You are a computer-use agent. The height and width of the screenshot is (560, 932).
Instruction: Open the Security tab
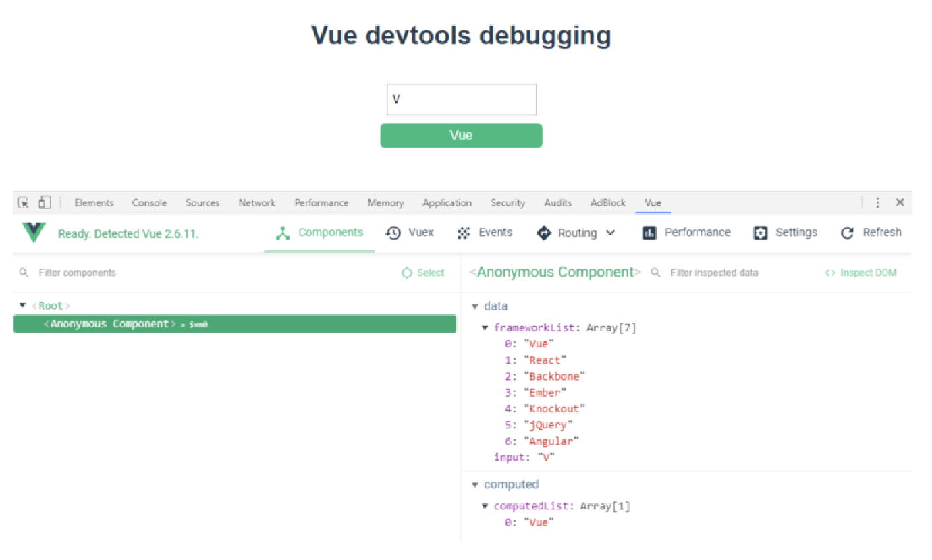508,202
